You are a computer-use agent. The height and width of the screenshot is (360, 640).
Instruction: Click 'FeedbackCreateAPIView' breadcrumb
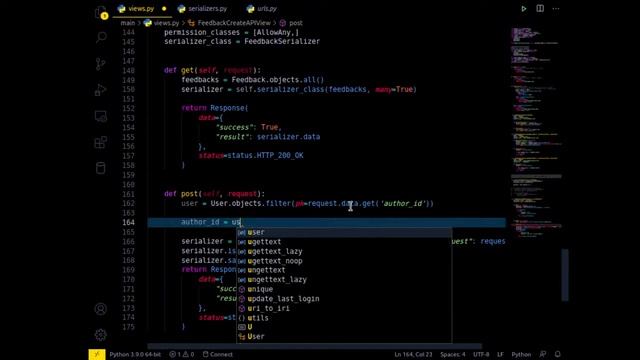click(x=234, y=23)
